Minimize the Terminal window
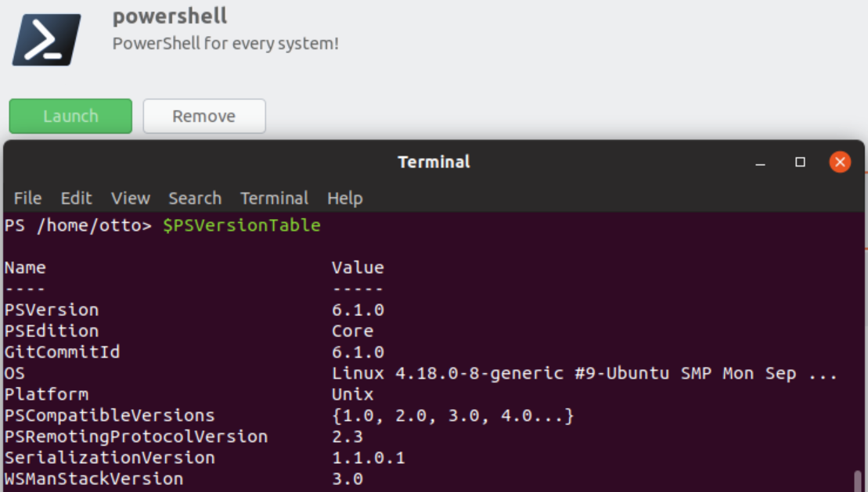This screenshot has width=868, height=492. coord(760,163)
